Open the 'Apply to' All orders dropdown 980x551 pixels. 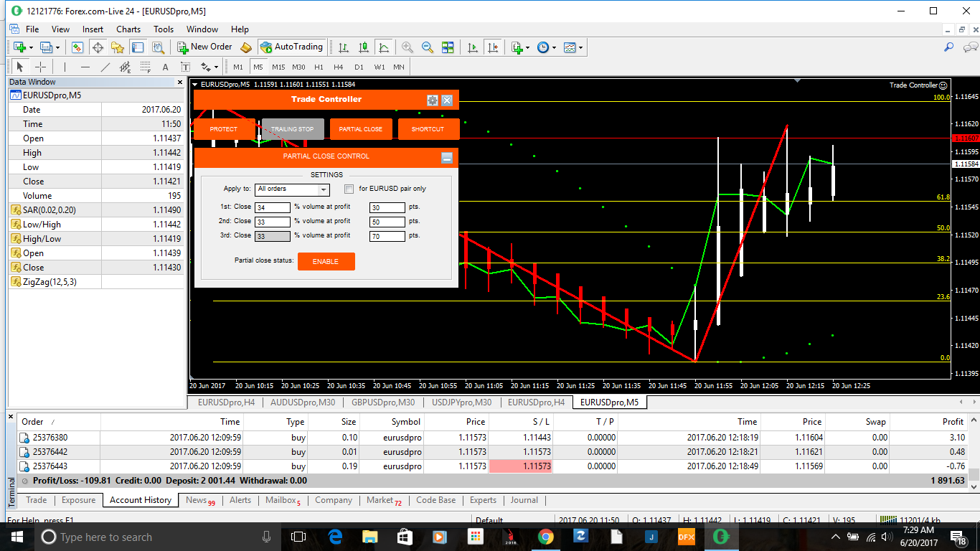324,189
